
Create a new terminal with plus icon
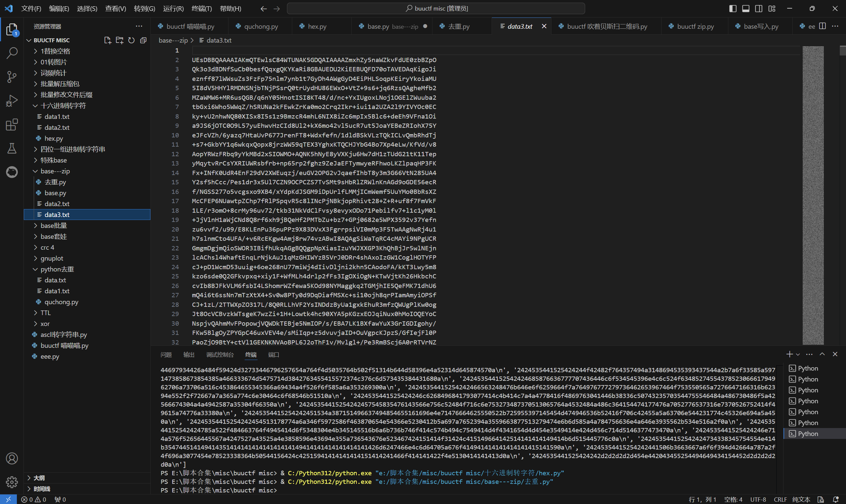(x=789, y=354)
